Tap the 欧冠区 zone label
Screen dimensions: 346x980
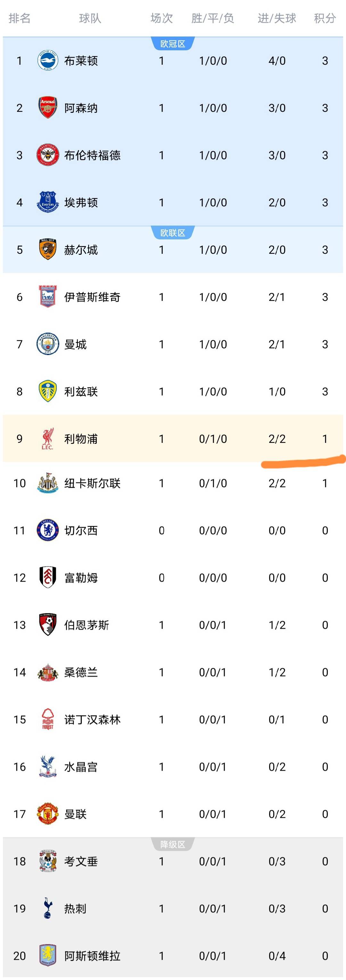(173, 44)
